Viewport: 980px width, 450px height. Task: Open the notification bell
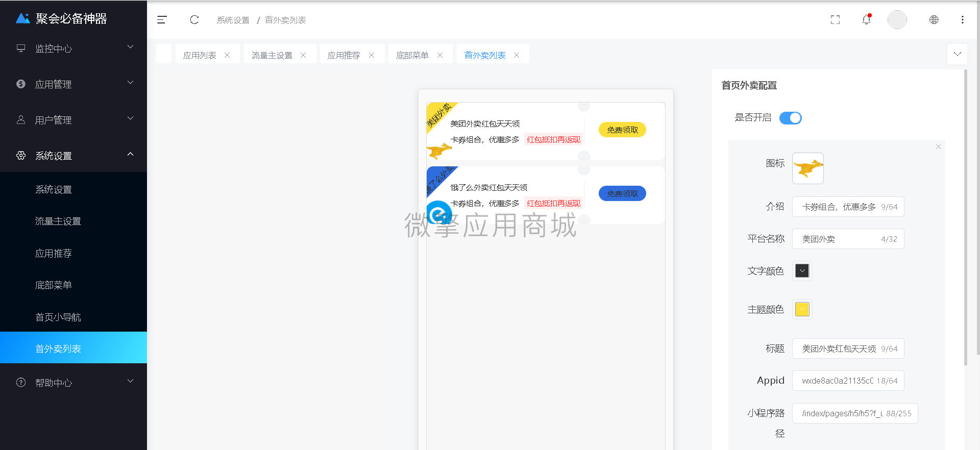coord(866,20)
